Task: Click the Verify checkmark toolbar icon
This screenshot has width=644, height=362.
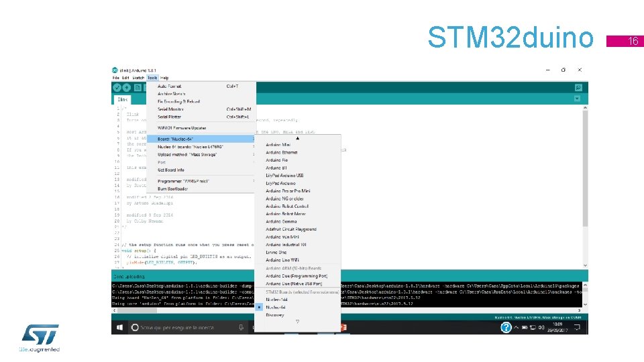Action: (117, 87)
